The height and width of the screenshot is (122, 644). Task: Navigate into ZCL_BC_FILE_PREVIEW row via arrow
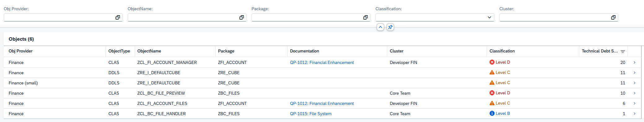pyautogui.click(x=634, y=93)
